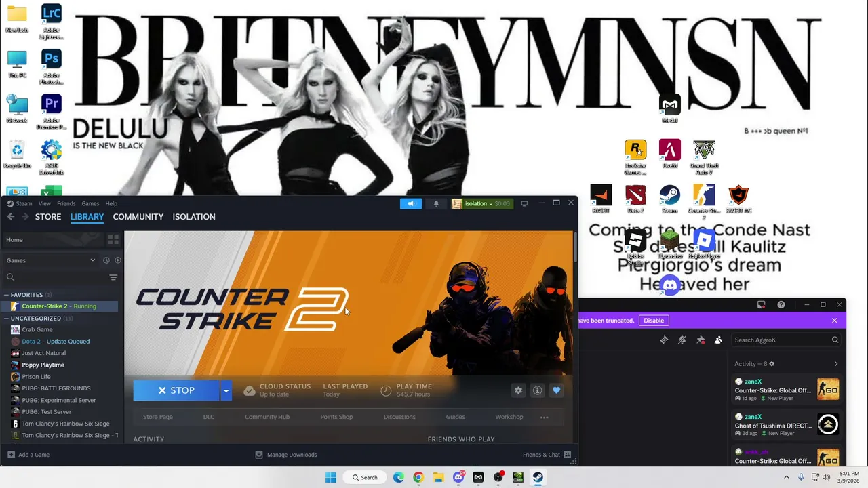Open Medal desktop shortcut
Screen dimensions: 868x488
[670, 109]
